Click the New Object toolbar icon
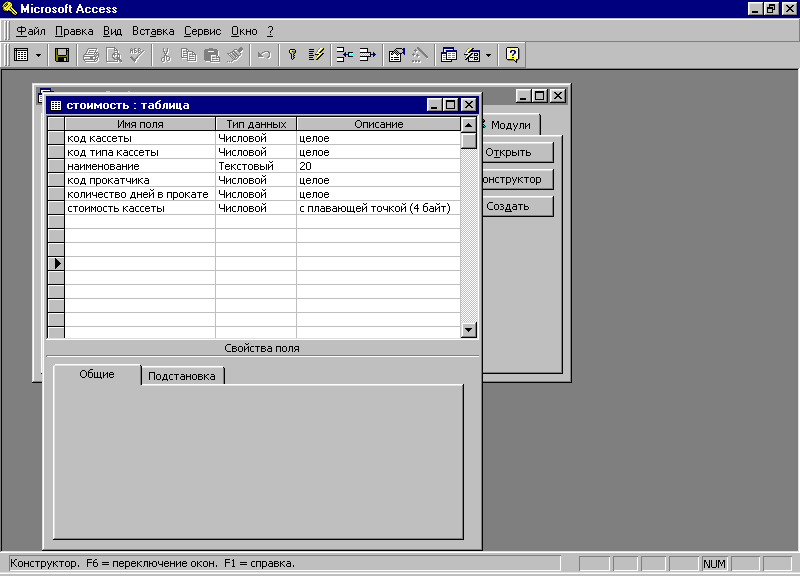800x576 pixels. tap(472, 55)
